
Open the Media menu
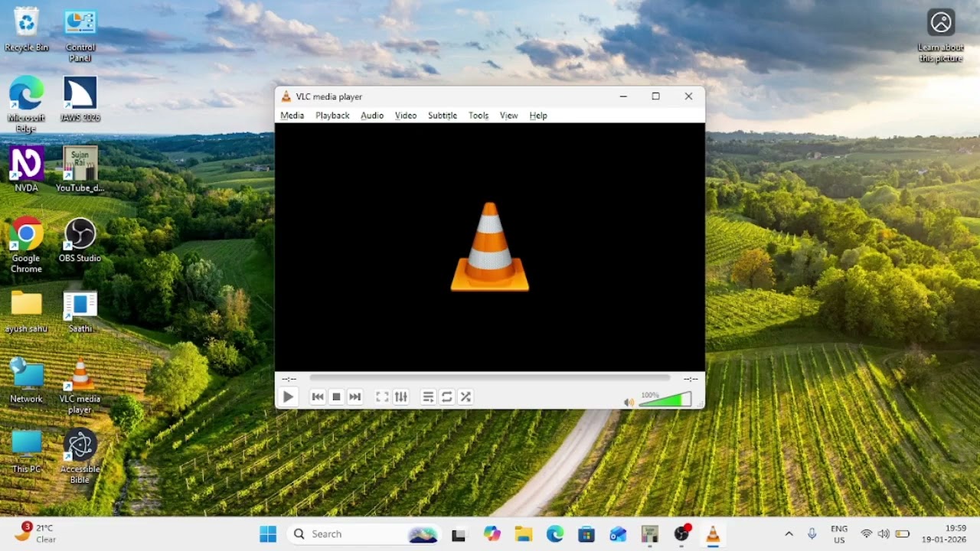(292, 116)
